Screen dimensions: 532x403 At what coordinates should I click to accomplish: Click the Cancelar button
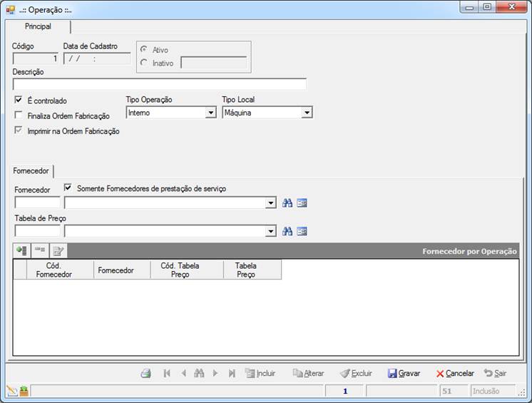(455, 374)
